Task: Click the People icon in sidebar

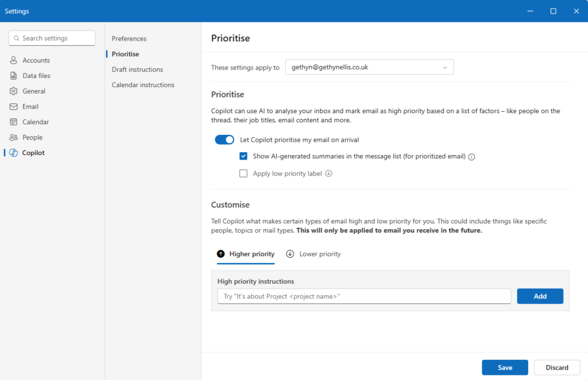Action: [14, 137]
